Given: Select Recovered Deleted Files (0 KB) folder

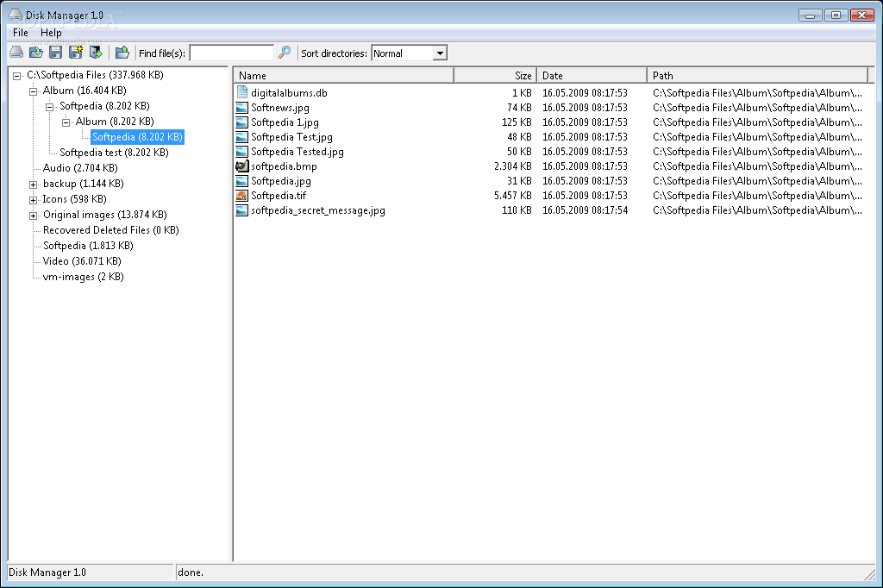Looking at the screenshot, I should pyautogui.click(x=111, y=230).
